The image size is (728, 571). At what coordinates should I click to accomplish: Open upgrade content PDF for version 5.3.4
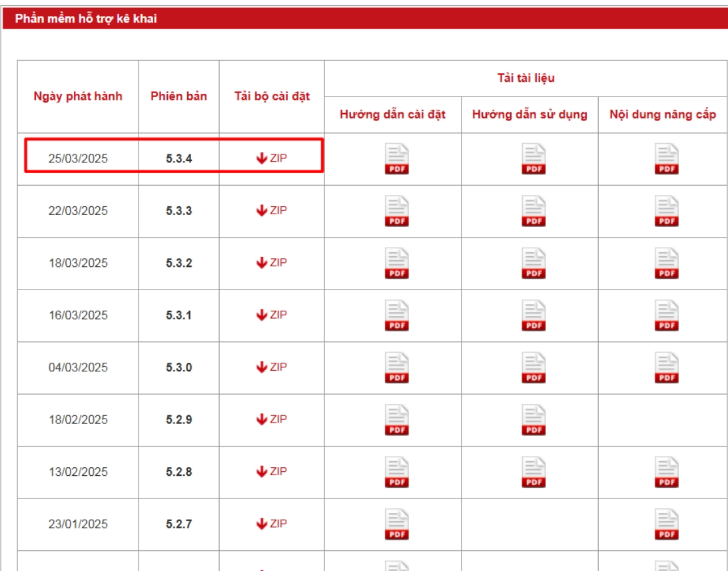666,158
